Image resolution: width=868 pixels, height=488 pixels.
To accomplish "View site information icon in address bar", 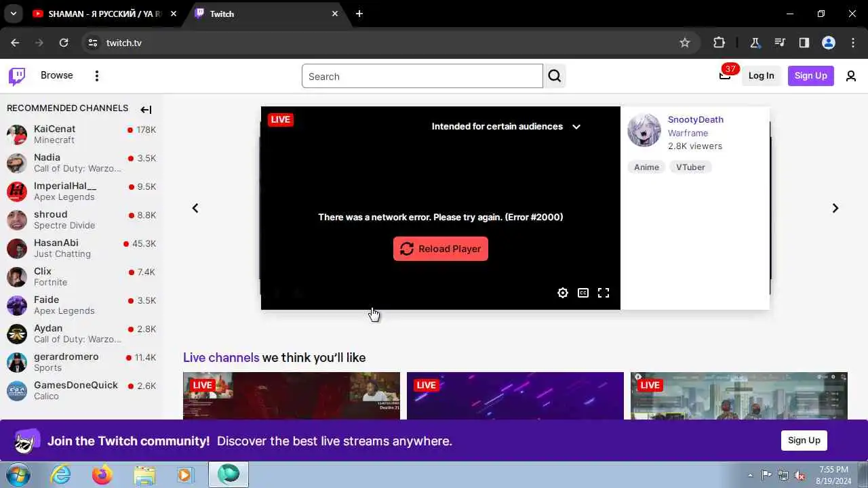I will [93, 43].
